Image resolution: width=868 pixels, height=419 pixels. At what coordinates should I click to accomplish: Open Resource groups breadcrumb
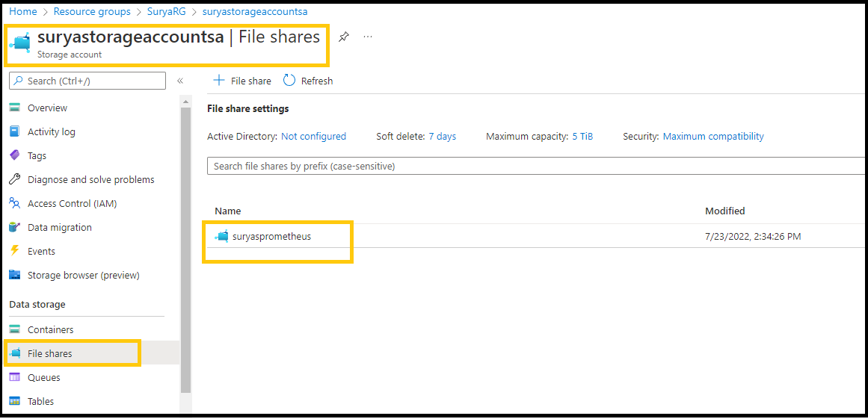point(93,11)
